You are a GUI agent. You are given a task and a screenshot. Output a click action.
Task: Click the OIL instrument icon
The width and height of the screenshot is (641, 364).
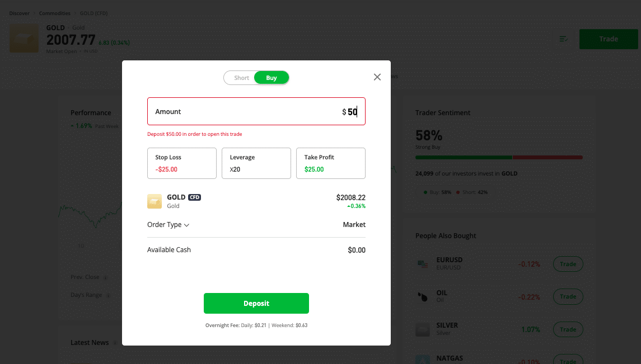422,296
